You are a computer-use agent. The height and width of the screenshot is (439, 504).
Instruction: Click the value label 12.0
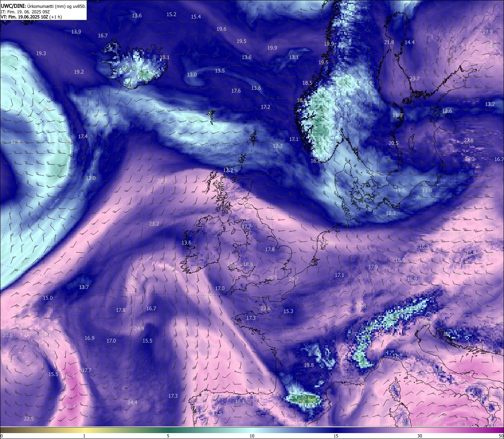tap(91, 178)
